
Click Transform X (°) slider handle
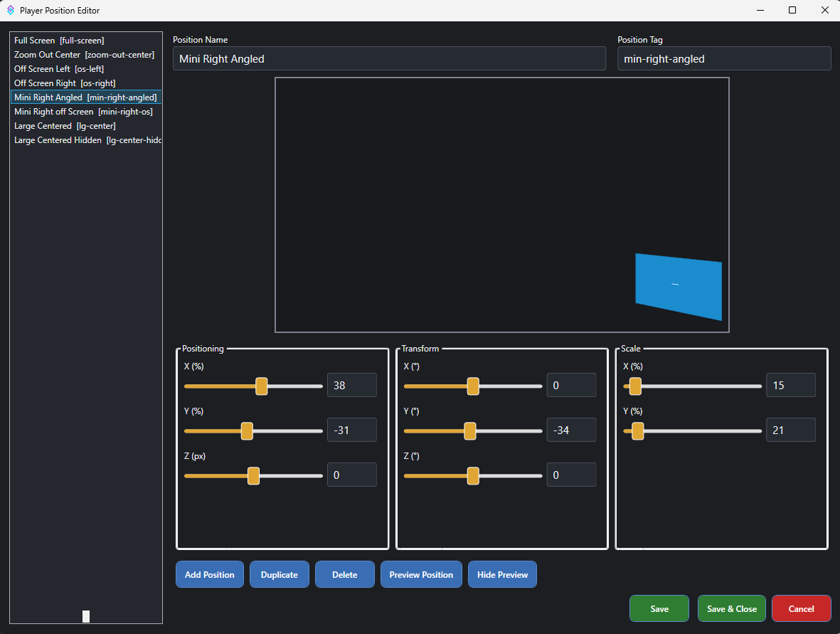point(473,386)
